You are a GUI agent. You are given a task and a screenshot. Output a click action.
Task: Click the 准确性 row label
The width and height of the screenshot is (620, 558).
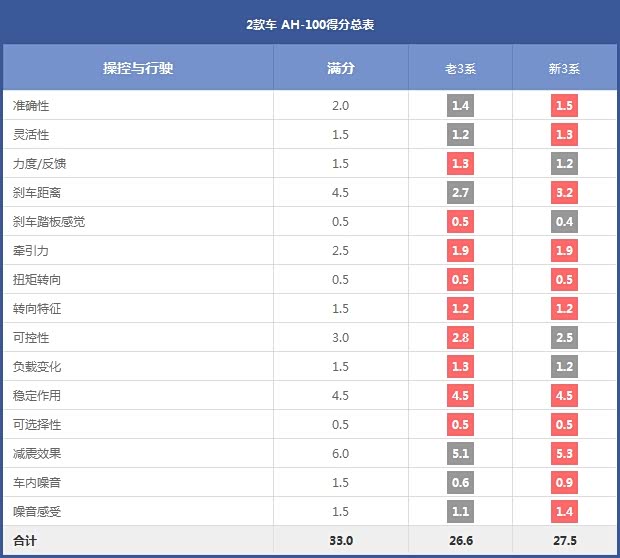coord(32,106)
